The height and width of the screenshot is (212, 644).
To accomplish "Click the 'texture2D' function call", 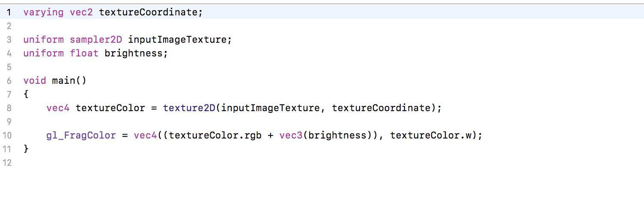I will point(189,108).
